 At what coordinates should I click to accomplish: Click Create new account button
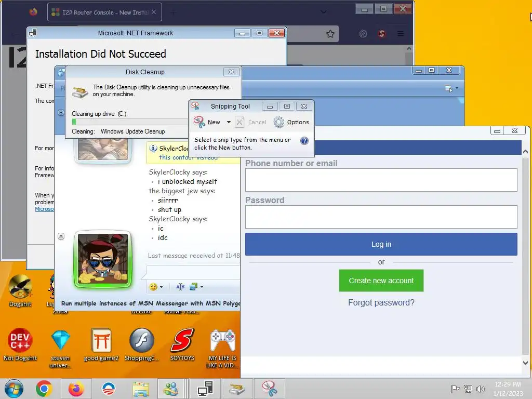(x=381, y=281)
